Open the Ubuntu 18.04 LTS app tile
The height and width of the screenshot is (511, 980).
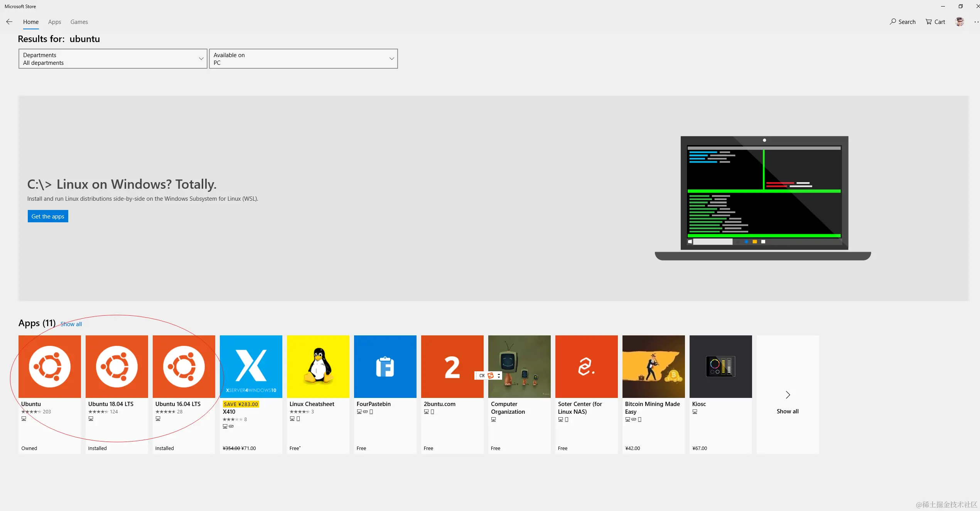click(x=116, y=366)
